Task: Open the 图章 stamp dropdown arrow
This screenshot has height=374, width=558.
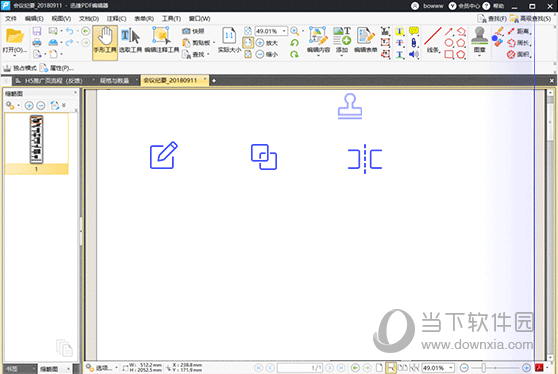Action: click(x=479, y=56)
